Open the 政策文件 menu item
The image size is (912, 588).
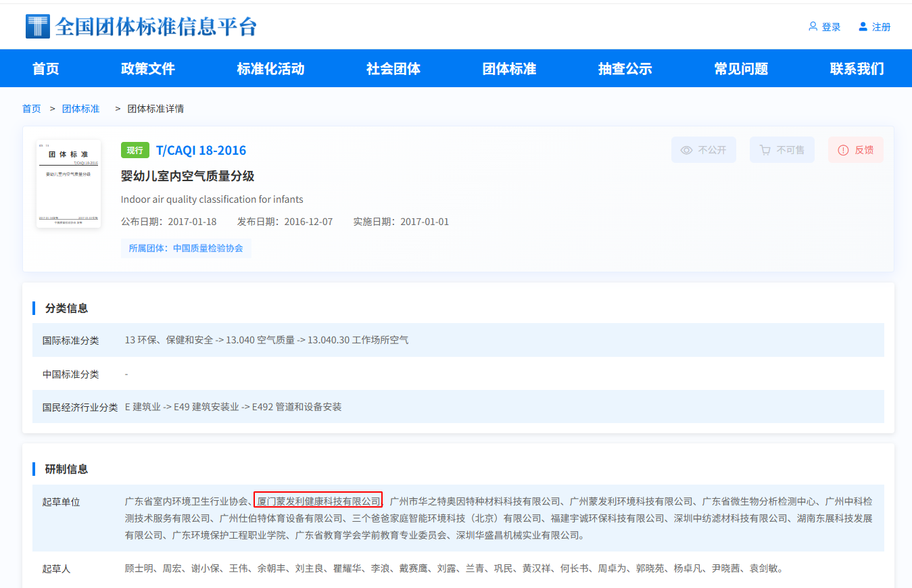point(148,68)
